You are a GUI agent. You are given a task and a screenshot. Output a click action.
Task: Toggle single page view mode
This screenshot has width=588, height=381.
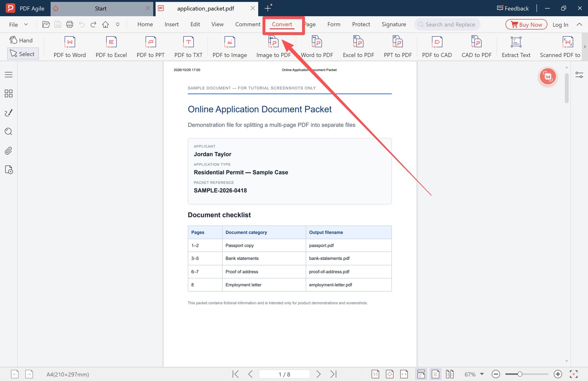coord(436,374)
